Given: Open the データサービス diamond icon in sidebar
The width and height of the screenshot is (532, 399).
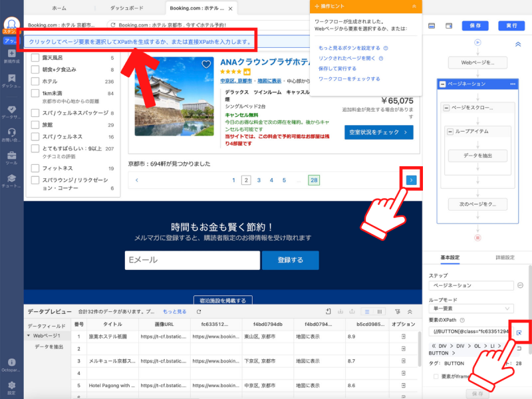Looking at the screenshot, I should pyautogui.click(x=11, y=109).
